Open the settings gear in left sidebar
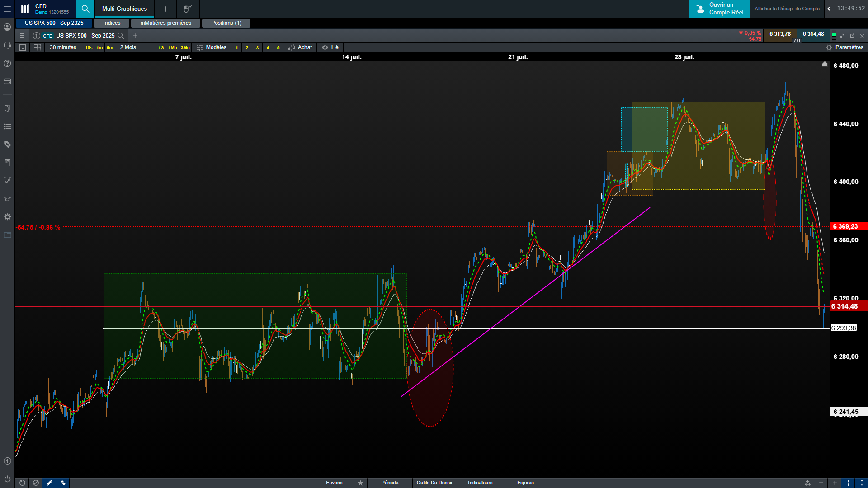This screenshot has height=488, width=868. point(7,217)
